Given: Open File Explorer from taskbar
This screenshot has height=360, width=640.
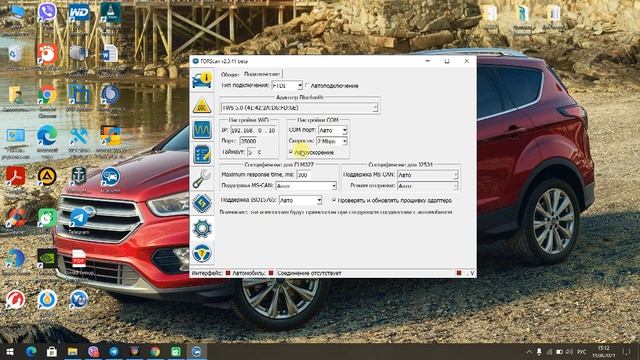Looking at the screenshot, I should (x=73, y=351).
